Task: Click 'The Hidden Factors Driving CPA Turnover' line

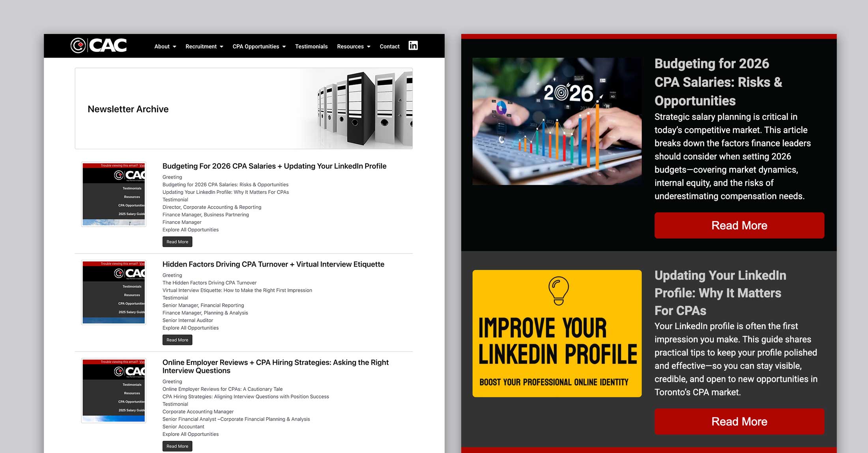Action: (x=210, y=283)
